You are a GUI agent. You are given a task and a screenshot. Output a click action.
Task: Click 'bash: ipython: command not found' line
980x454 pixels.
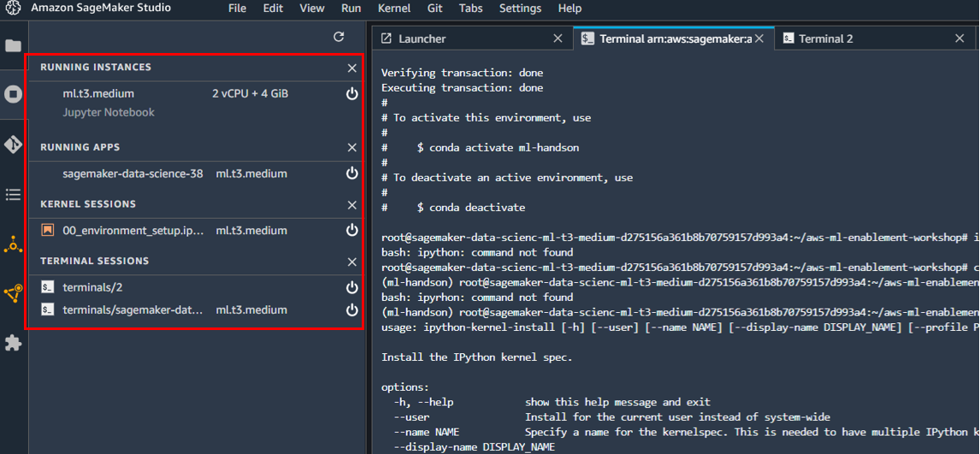pos(477,253)
